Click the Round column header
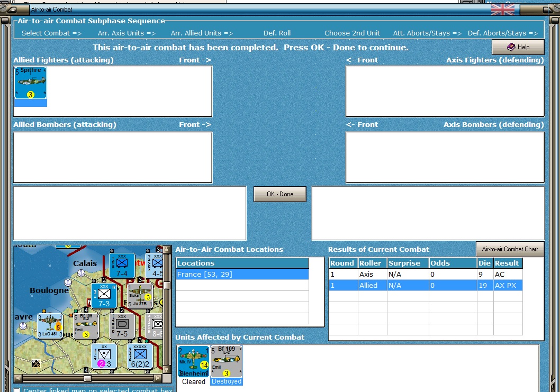The width and height of the screenshot is (560, 392). (343, 263)
